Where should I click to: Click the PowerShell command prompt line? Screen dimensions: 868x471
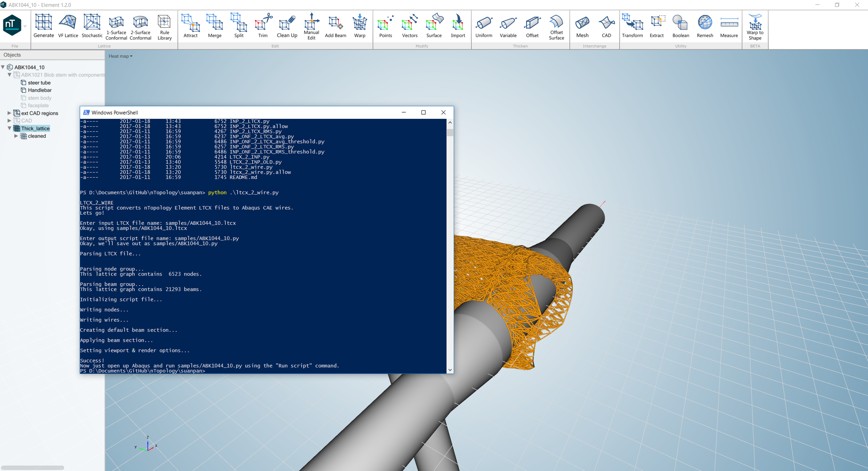coord(143,371)
